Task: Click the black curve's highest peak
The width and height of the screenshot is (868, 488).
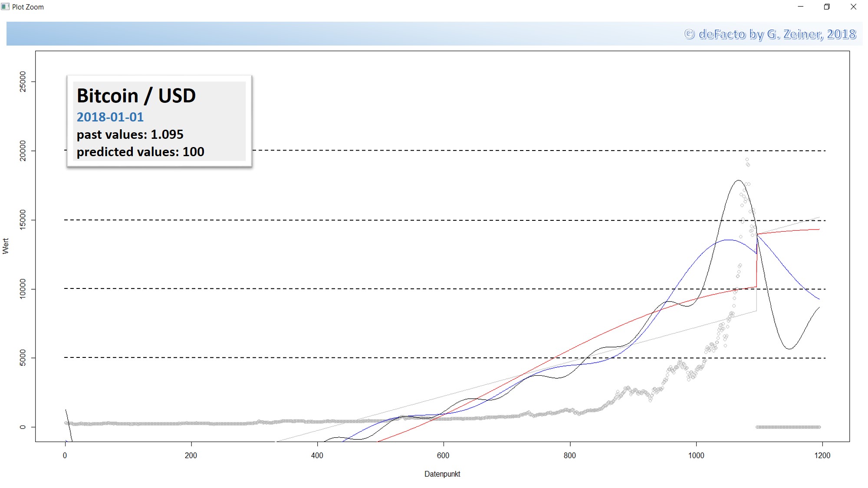Action: pyautogui.click(x=738, y=180)
